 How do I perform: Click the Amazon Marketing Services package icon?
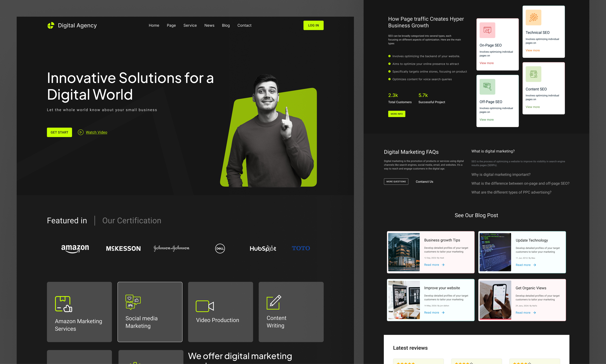tap(63, 304)
